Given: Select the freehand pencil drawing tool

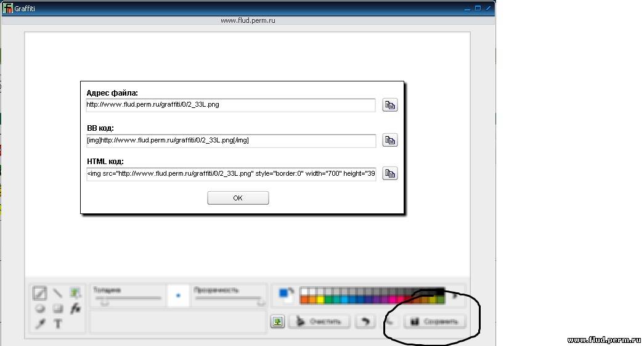Looking at the screenshot, I should pos(39,294).
